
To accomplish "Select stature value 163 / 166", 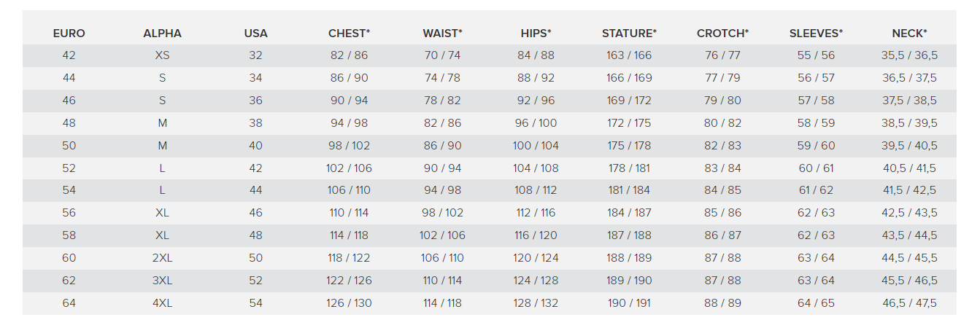I will 629,55.
